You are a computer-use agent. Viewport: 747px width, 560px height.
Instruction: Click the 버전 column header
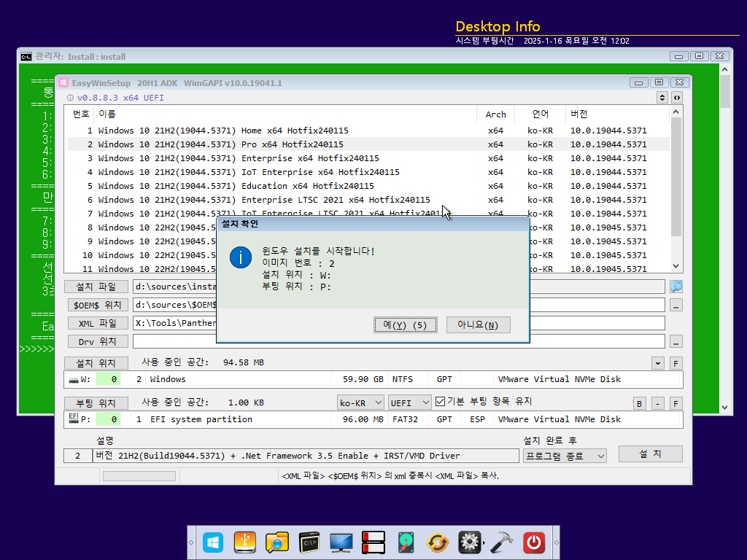coord(617,114)
